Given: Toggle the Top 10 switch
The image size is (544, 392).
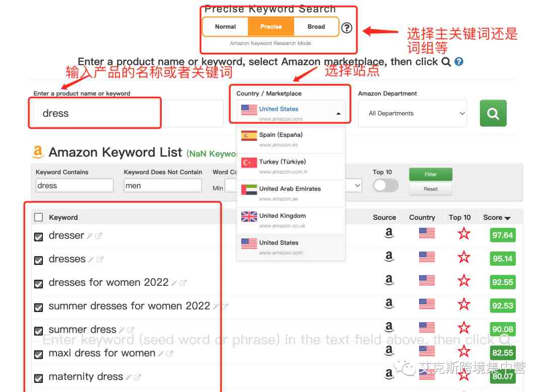Looking at the screenshot, I should pos(385,185).
